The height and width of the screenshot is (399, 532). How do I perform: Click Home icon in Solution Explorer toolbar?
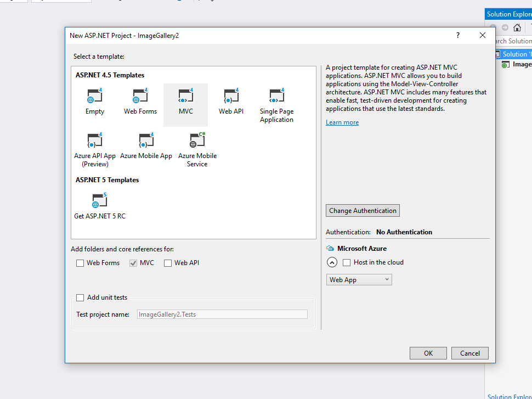pyautogui.click(x=517, y=27)
